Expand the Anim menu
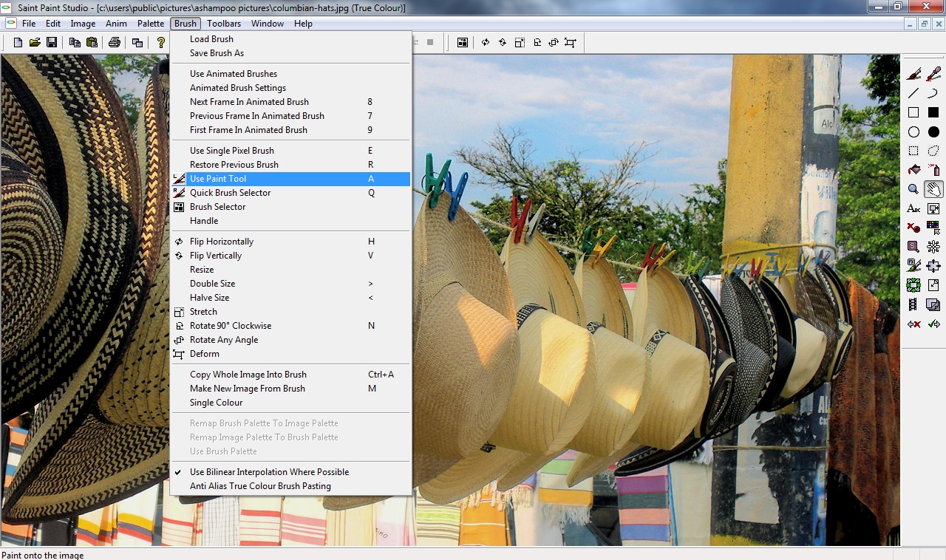 (x=116, y=24)
